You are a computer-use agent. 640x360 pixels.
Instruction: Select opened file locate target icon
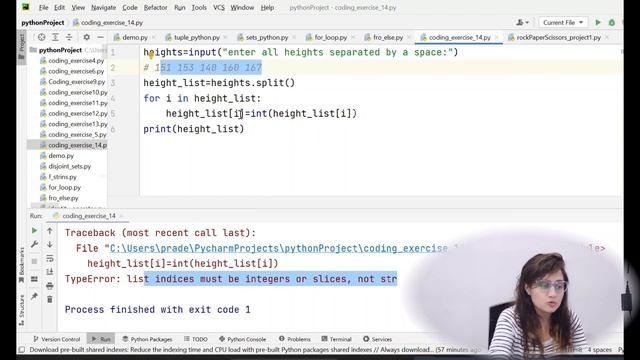(x=42, y=37)
